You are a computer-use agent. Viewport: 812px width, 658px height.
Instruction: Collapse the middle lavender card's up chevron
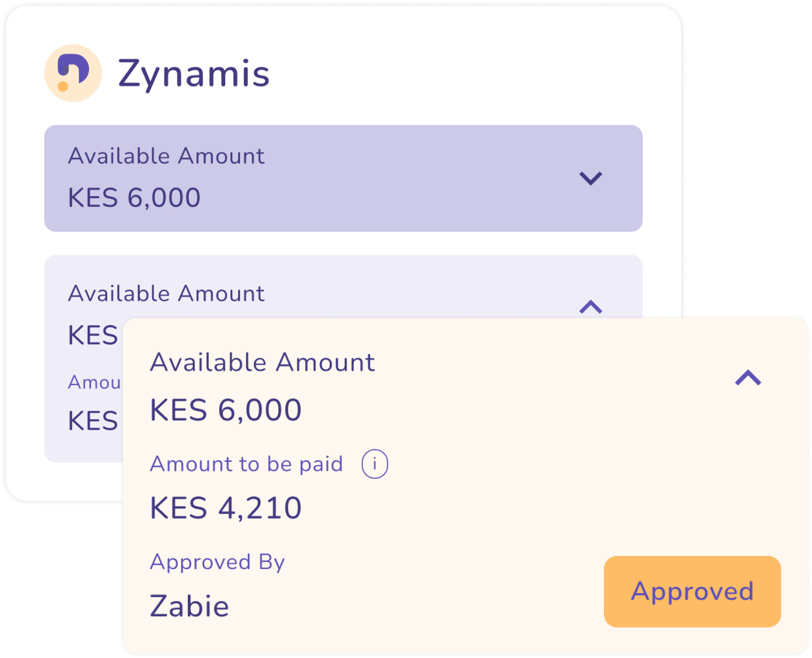590,306
